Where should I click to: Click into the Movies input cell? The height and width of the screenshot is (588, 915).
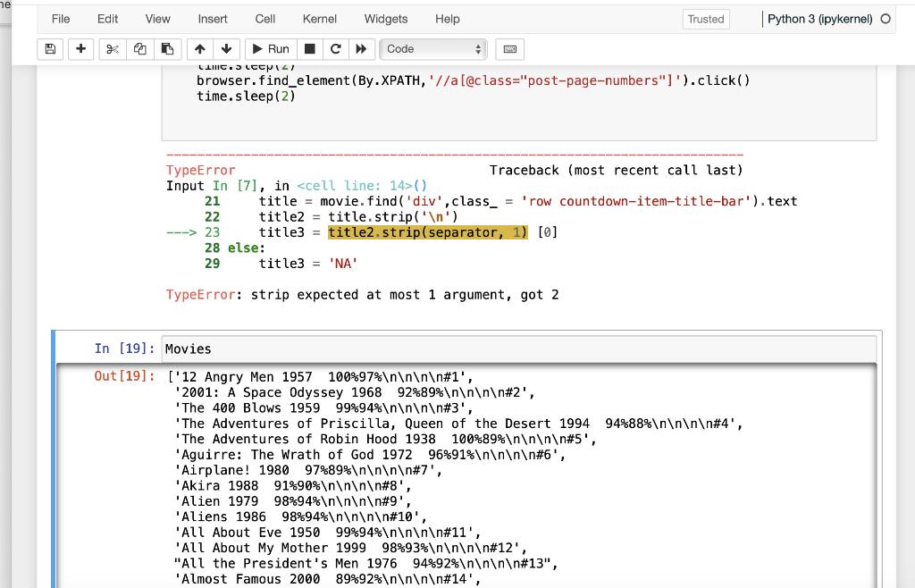(x=519, y=349)
